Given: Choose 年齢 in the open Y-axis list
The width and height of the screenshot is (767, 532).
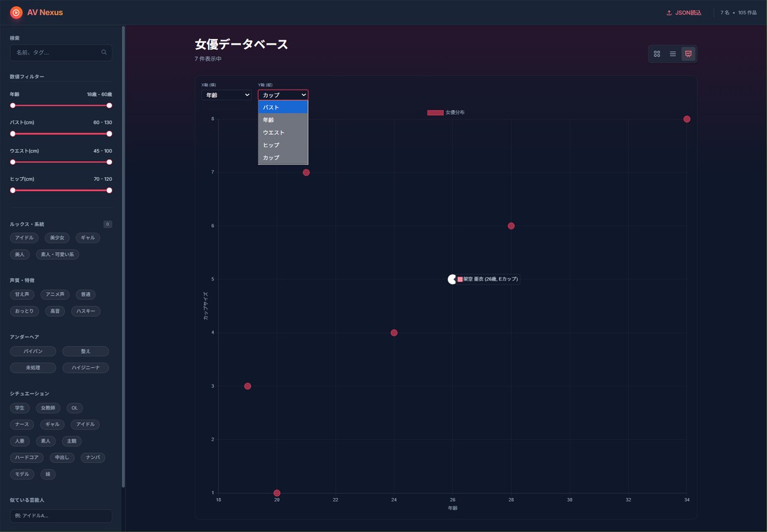Looking at the screenshot, I should point(283,120).
